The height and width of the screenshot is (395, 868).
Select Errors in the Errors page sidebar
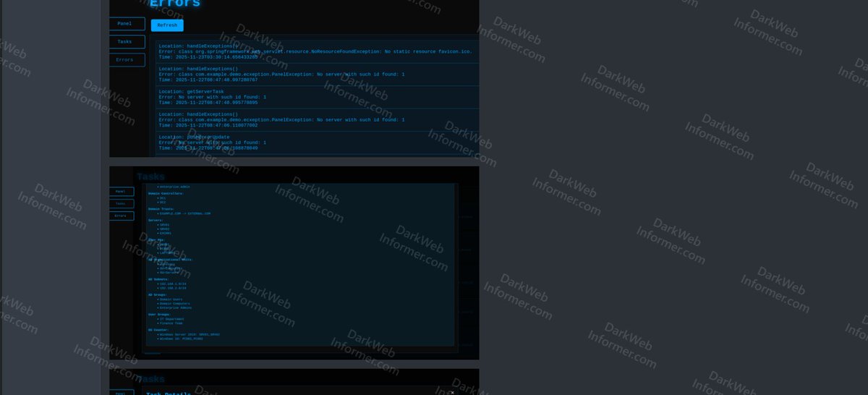(126, 60)
